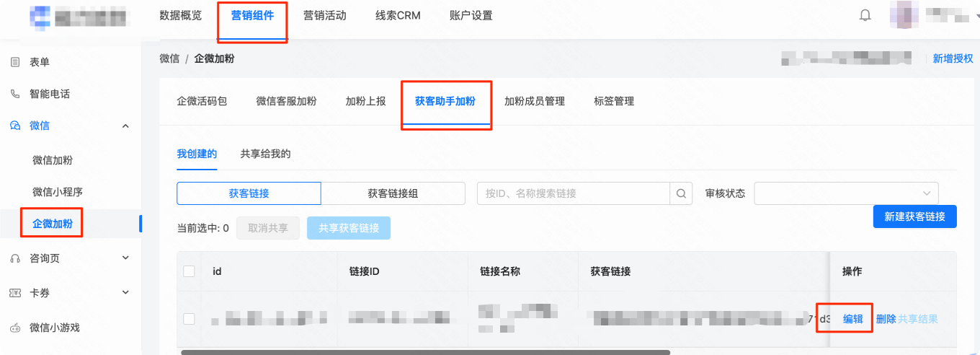Toggle the table header select-all checkbox
980x355 pixels.
point(189,271)
